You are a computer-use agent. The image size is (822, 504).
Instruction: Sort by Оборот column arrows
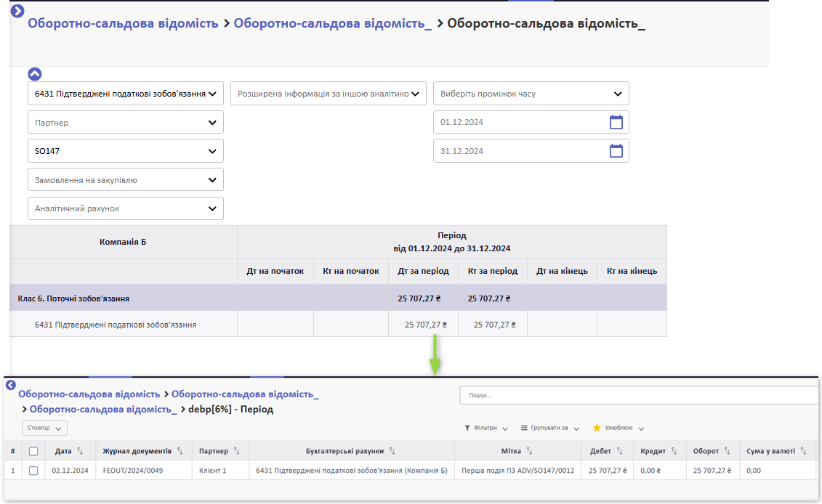click(727, 450)
